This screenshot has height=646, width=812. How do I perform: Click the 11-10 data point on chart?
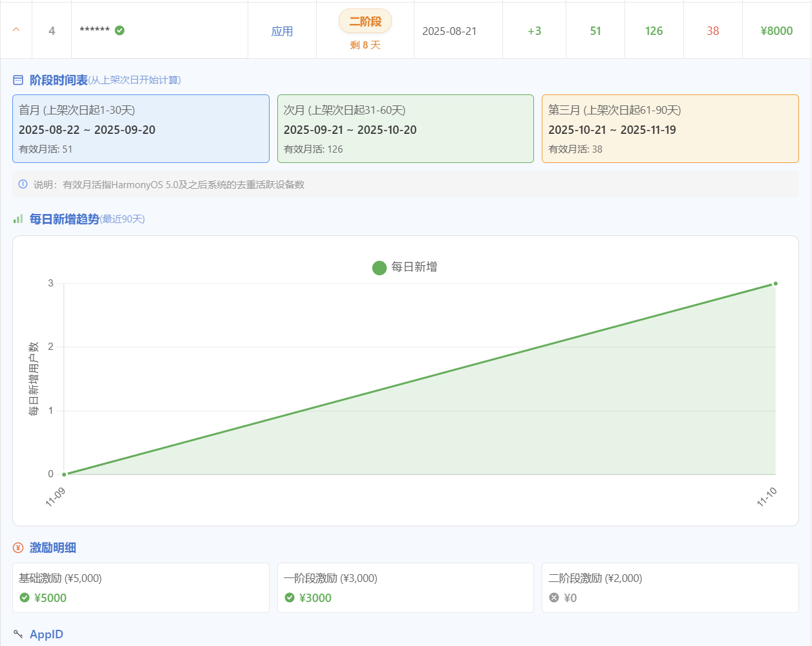[775, 283]
